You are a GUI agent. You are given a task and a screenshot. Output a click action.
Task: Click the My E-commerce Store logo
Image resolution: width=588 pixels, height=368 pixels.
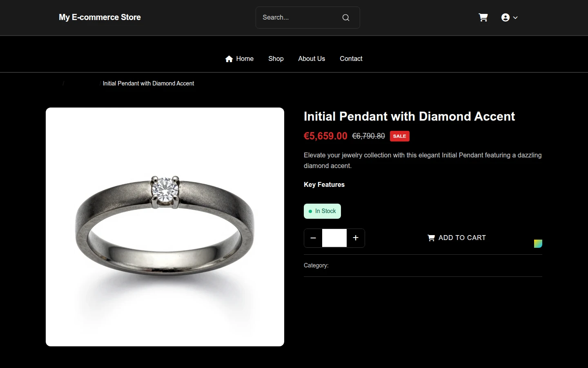(100, 17)
